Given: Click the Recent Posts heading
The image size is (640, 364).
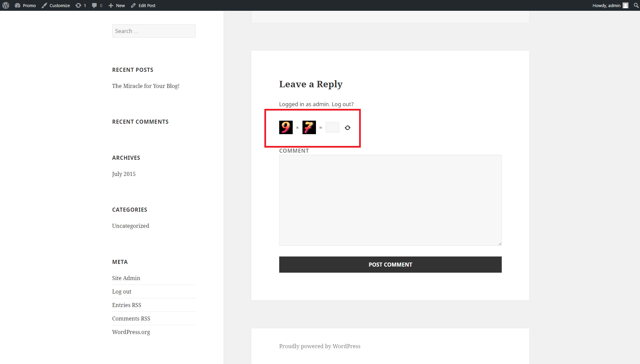Looking at the screenshot, I should (133, 70).
